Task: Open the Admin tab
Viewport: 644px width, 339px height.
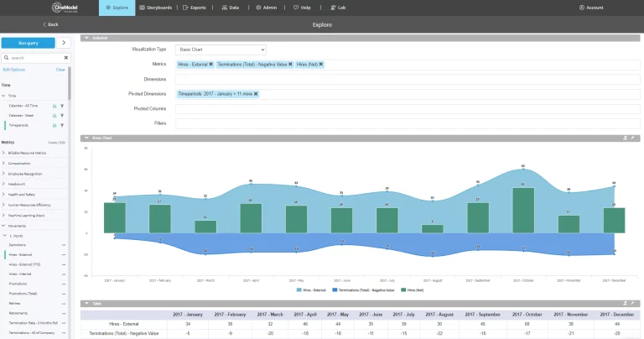Action: click(267, 8)
